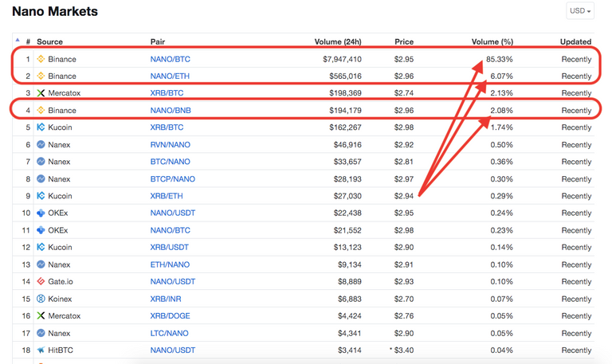Open OKEx NANO/BTC pair link
612x364 pixels.
click(171, 230)
